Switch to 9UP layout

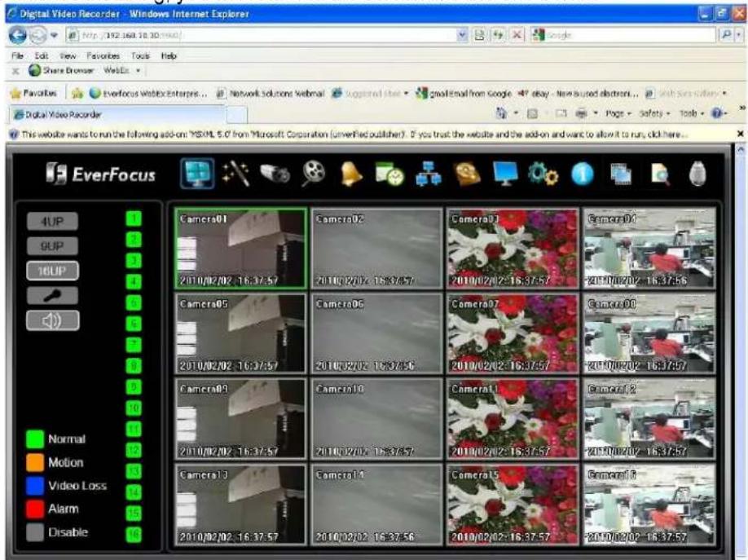click(52, 246)
